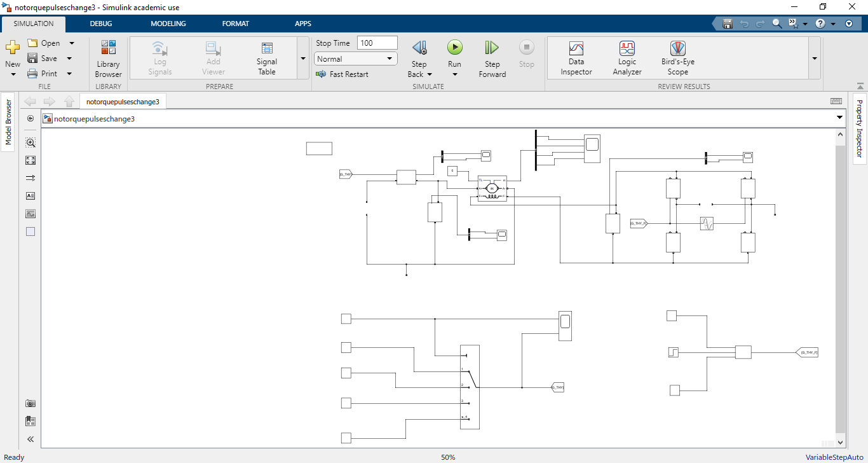868x463 pixels.
Task: Click the Step Back icon
Action: (x=419, y=48)
